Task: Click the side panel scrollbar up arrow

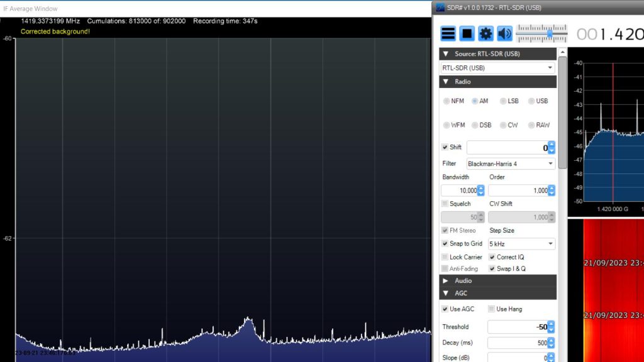Action: click(562, 52)
